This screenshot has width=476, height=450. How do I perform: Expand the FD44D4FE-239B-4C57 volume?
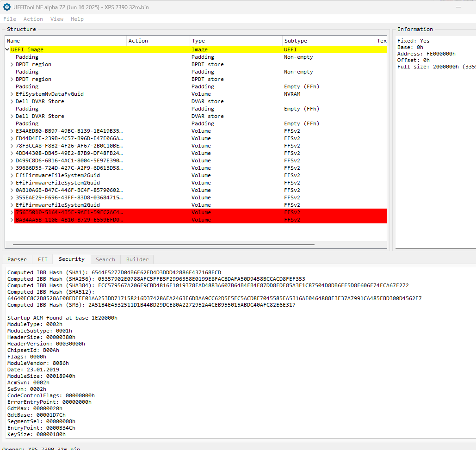click(12, 138)
